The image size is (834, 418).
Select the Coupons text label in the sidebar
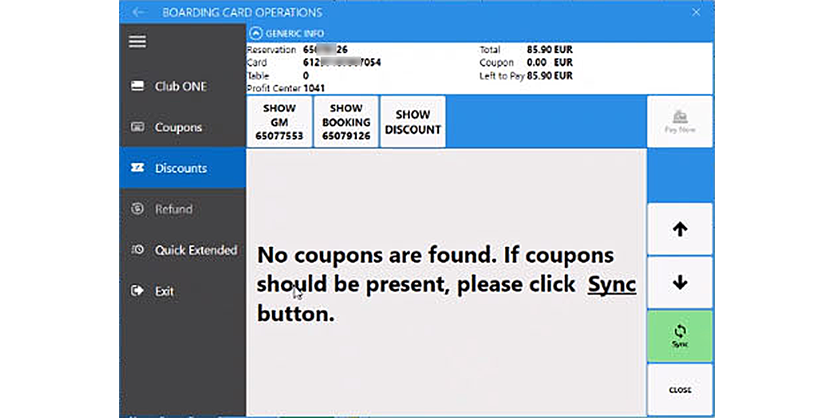178,128
